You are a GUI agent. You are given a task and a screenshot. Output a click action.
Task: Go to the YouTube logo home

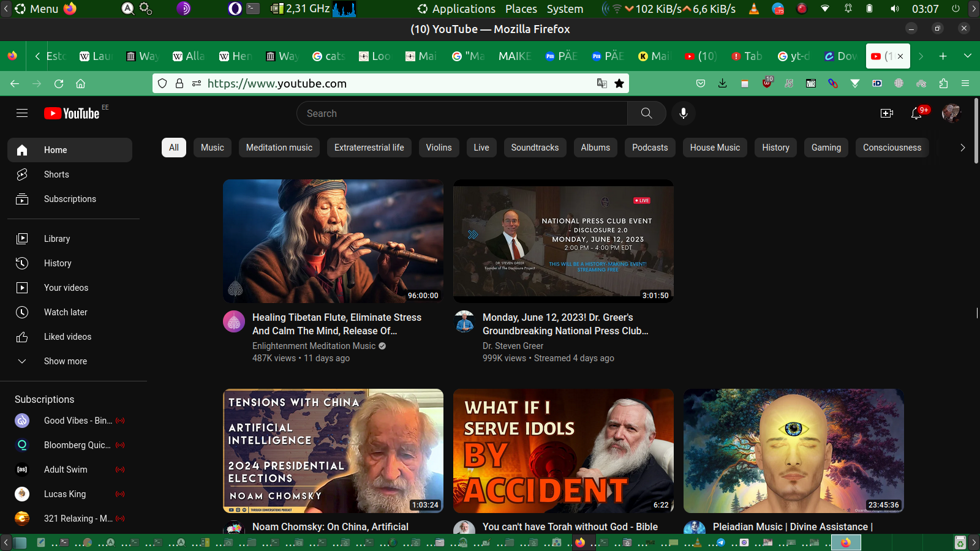click(72, 113)
